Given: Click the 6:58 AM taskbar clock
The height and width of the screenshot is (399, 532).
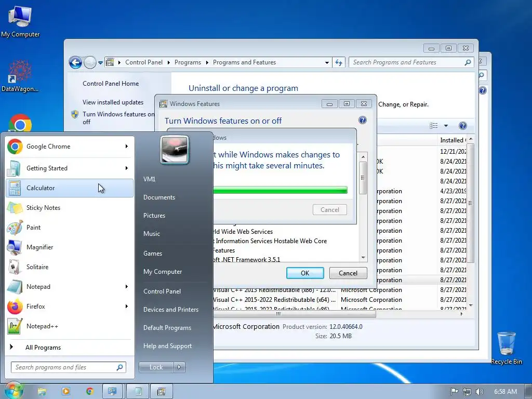Looking at the screenshot, I should click(x=505, y=392).
